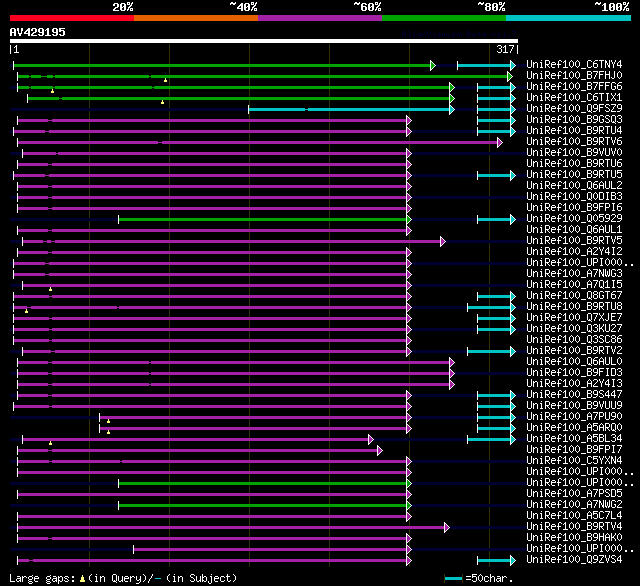Select the UniRef100_A5BL34 label
Viewport: 640px width, 586px height.
574,439
